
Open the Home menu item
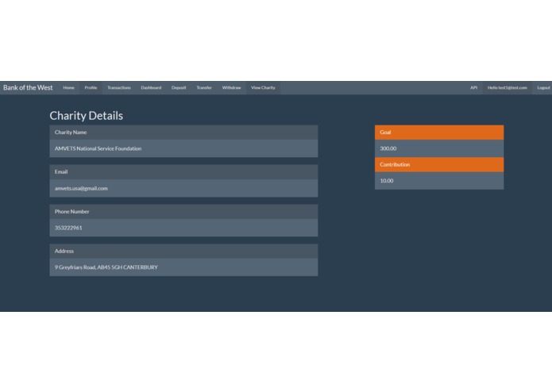68,87
